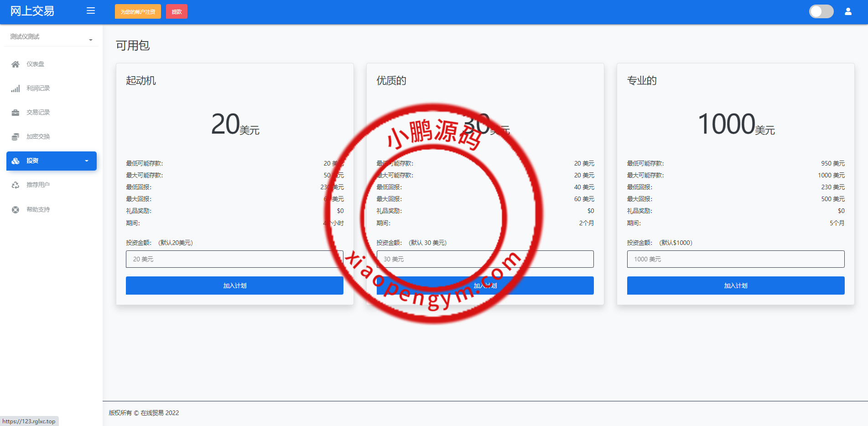Click the recycle icon beside 推荐用户

click(x=16, y=185)
